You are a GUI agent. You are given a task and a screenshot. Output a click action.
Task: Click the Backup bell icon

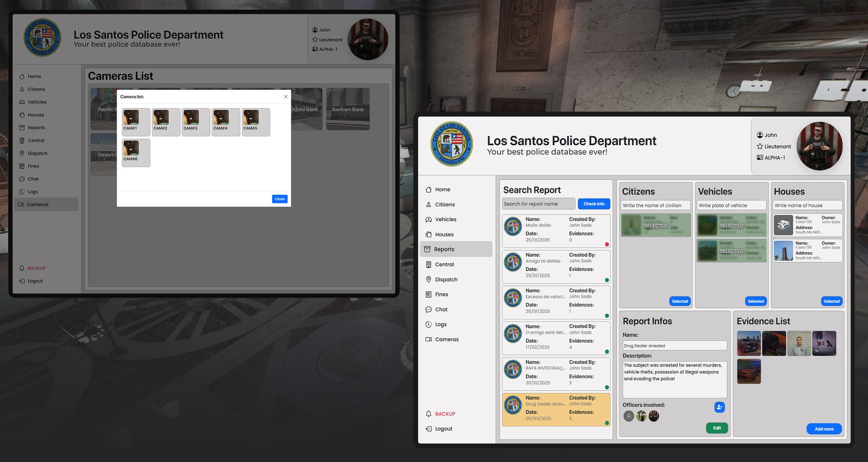[429, 414]
